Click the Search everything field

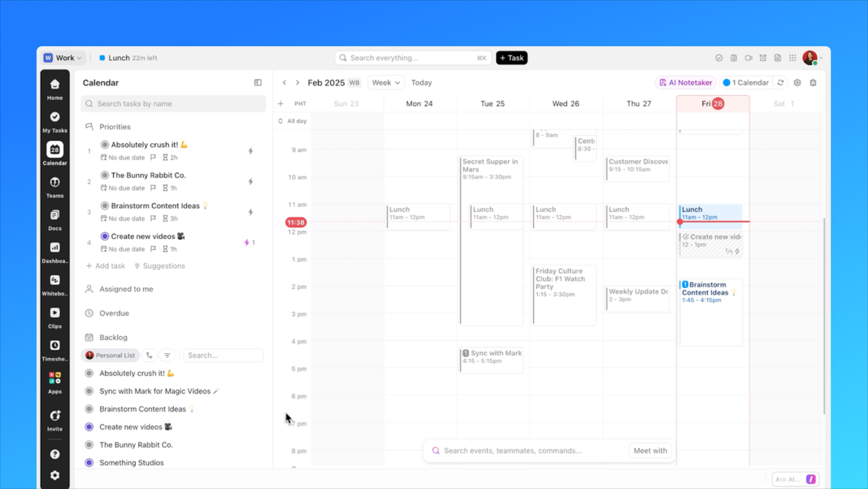(x=413, y=57)
